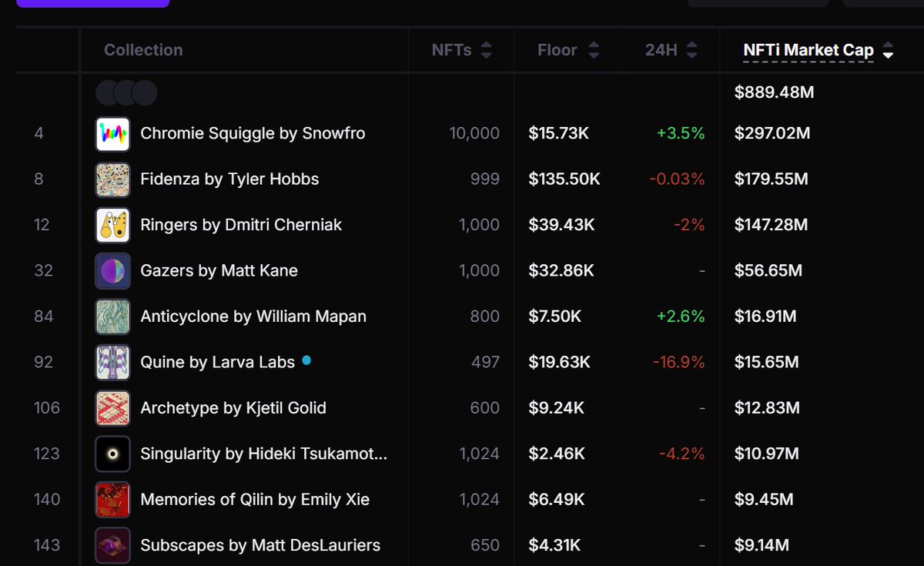This screenshot has width=924, height=566.
Task: Click the Ringers collection icon
Action: tap(112, 225)
